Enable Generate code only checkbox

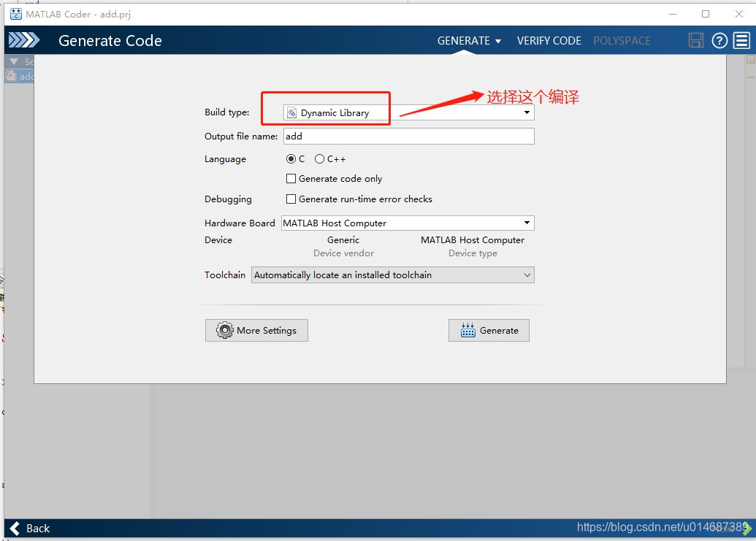click(291, 179)
